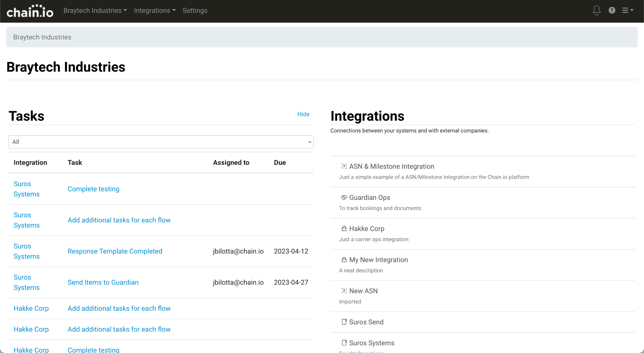Image resolution: width=644 pixels, height=353 pixels.
Task: Open ASN & Milestone Integration
Action: (x=391, y=166)
